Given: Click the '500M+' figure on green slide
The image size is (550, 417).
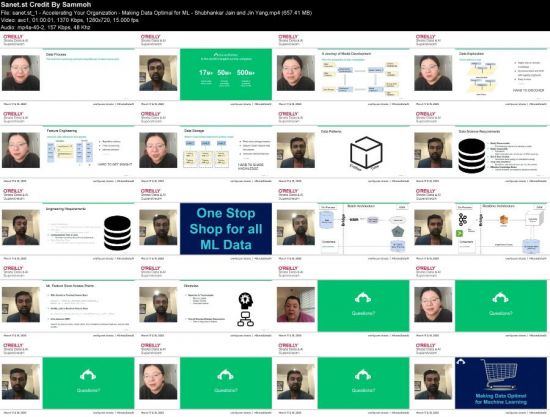Looking at the screenshot, I should [246, 73].
